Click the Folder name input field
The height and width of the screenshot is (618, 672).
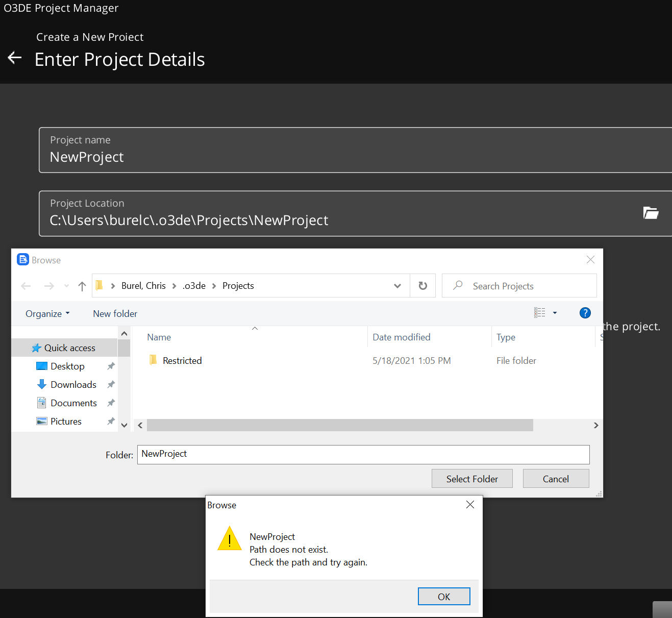363,454
